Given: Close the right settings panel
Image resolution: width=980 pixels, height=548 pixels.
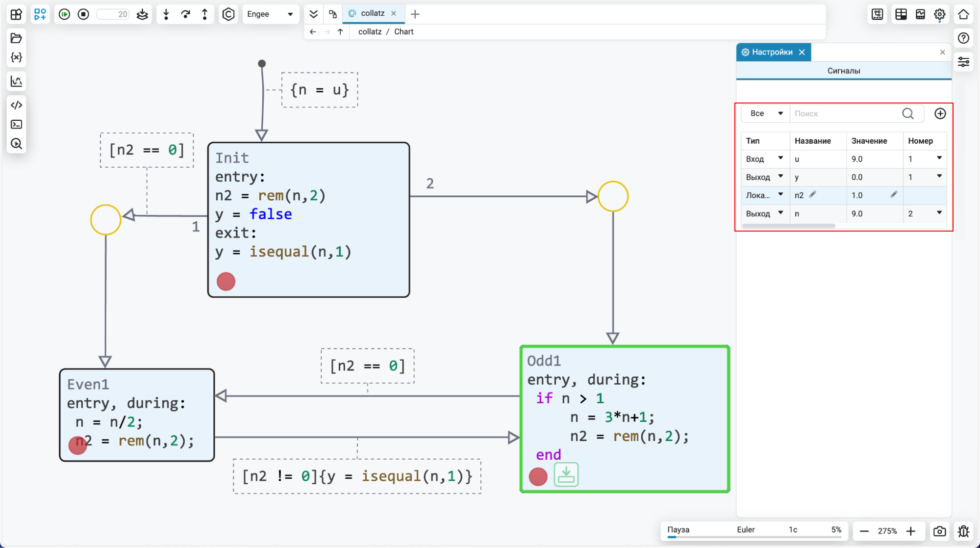Looking at the screenshot, I should click(x=942, y=52).
